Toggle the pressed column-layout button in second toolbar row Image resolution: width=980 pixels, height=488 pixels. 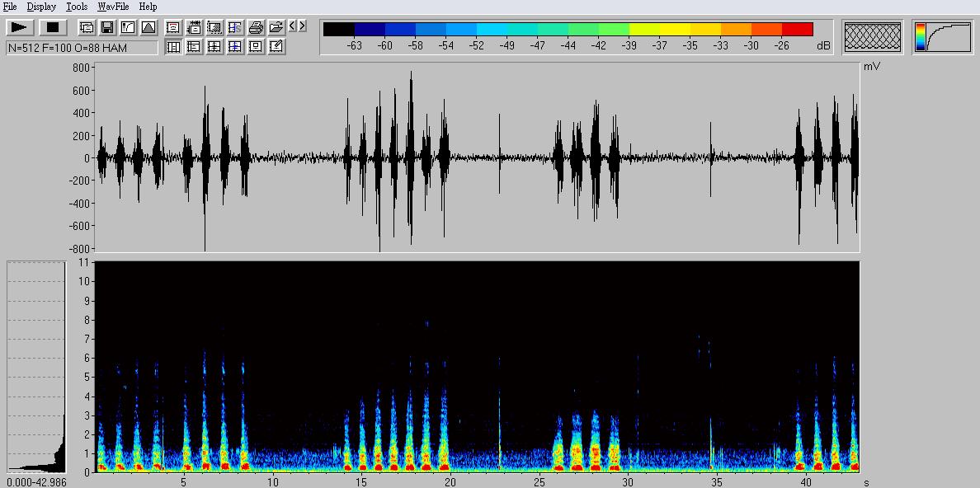[x=173, y=47]
